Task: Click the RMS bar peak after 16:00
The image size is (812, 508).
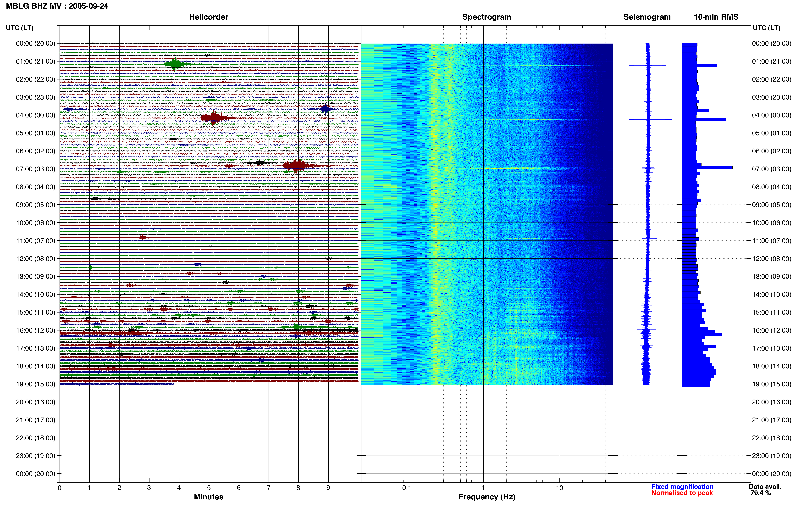Action: coord(702,335)
